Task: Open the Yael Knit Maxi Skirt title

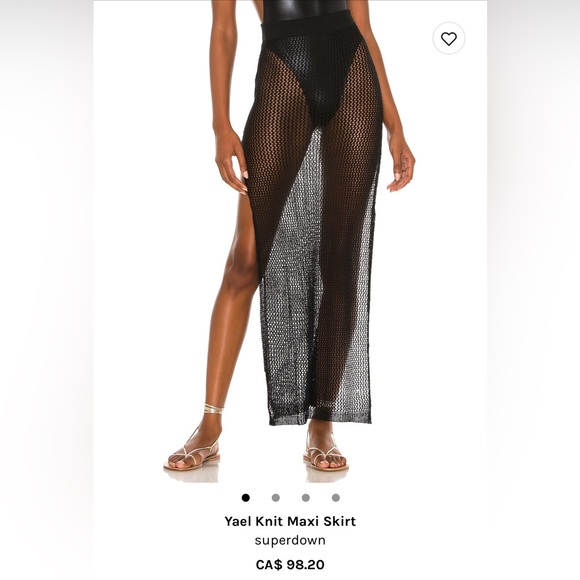Action: coord(290,521)
